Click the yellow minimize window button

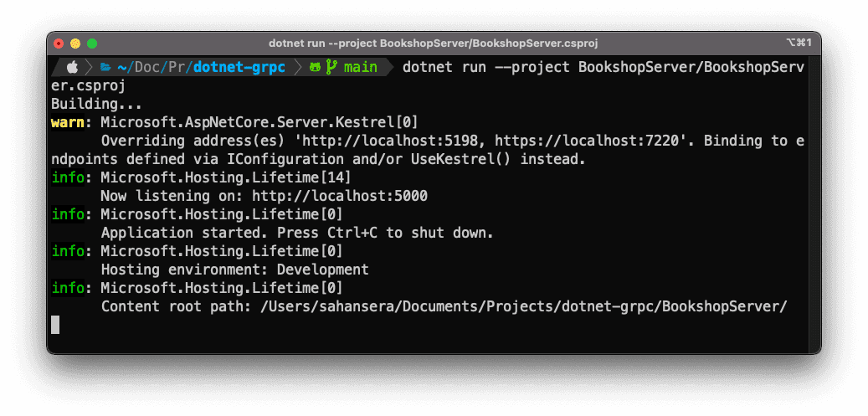coord(75,44)
